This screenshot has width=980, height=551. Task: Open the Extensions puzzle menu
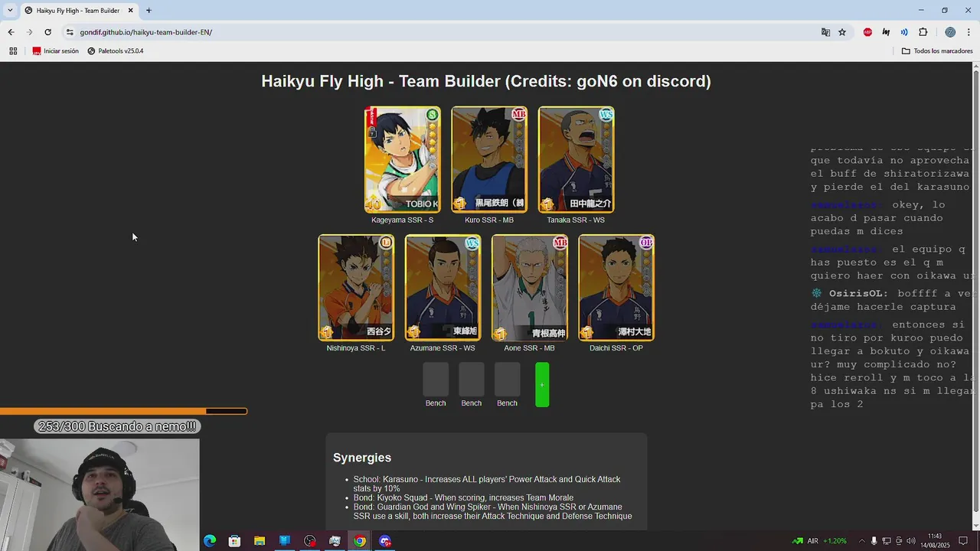coord(923,32)
